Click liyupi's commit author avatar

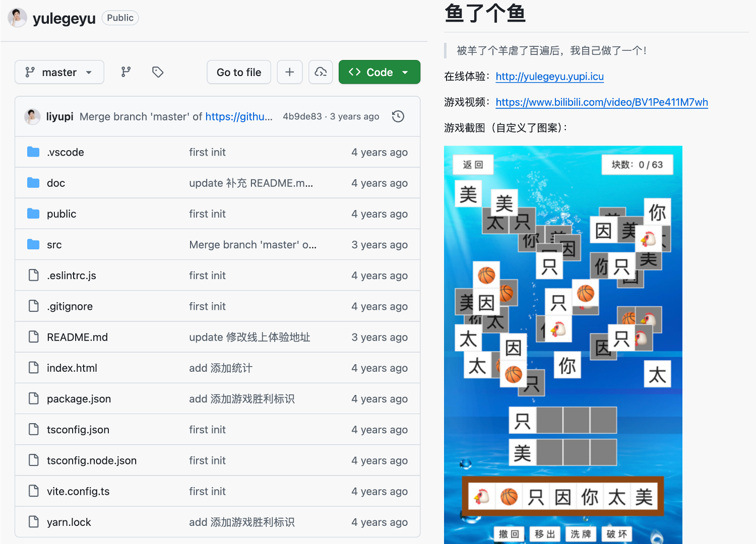pos(32,116)
